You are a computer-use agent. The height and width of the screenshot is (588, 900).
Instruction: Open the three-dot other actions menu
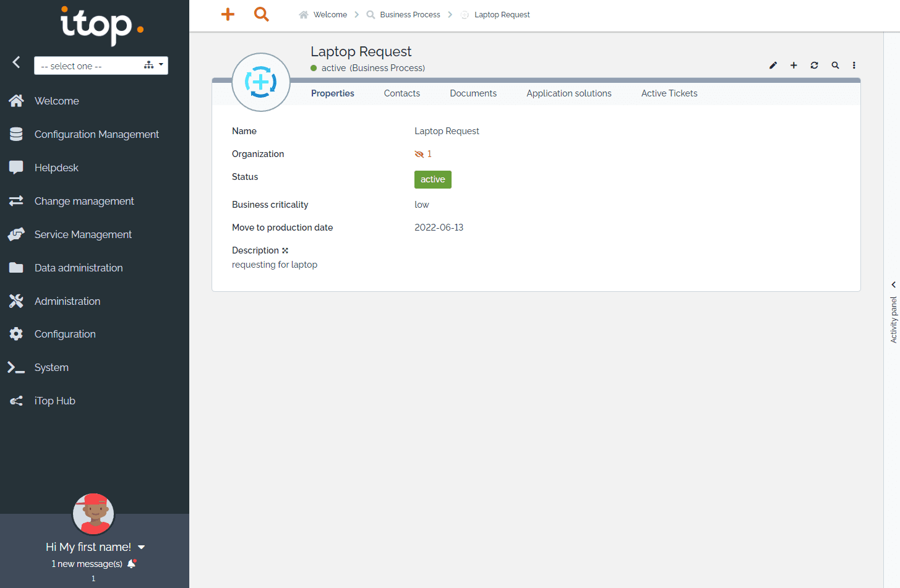854,65
